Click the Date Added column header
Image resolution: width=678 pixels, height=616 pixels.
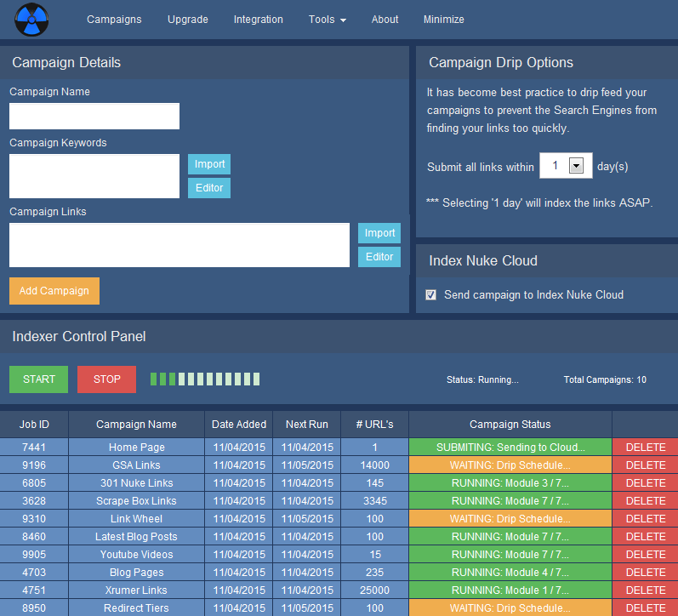(x=239, y=425)
